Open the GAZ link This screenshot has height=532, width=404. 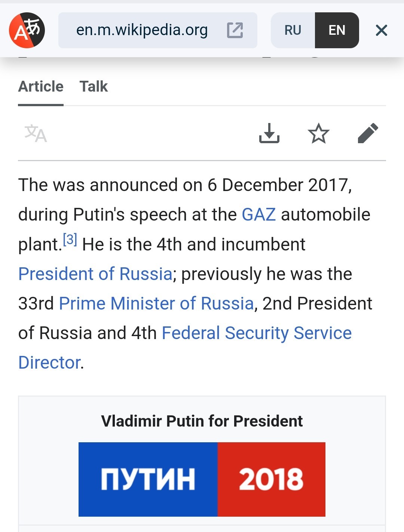(x=259, y=215)
